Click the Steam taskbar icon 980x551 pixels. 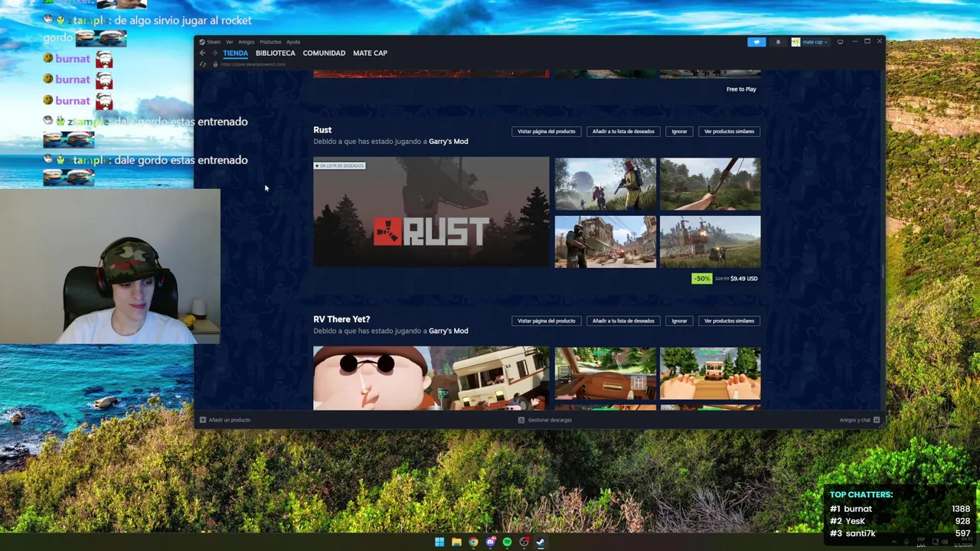coord(541,542)
